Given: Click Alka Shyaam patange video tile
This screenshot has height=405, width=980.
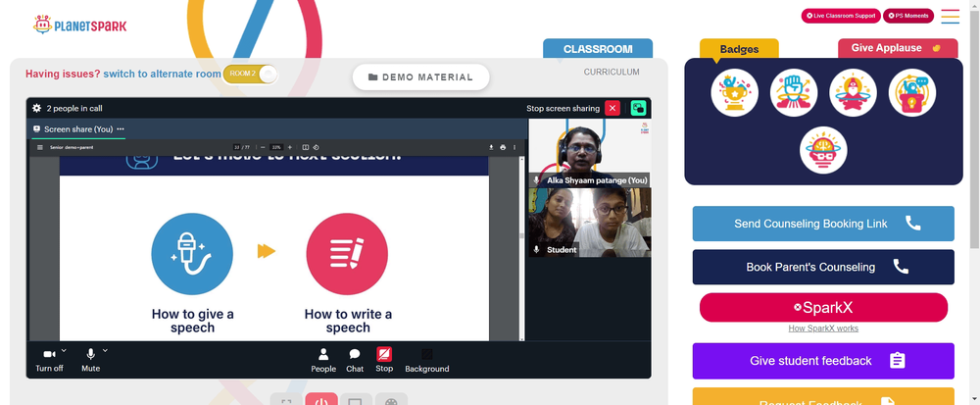Looking at the screenshot, I should [589, 153].
